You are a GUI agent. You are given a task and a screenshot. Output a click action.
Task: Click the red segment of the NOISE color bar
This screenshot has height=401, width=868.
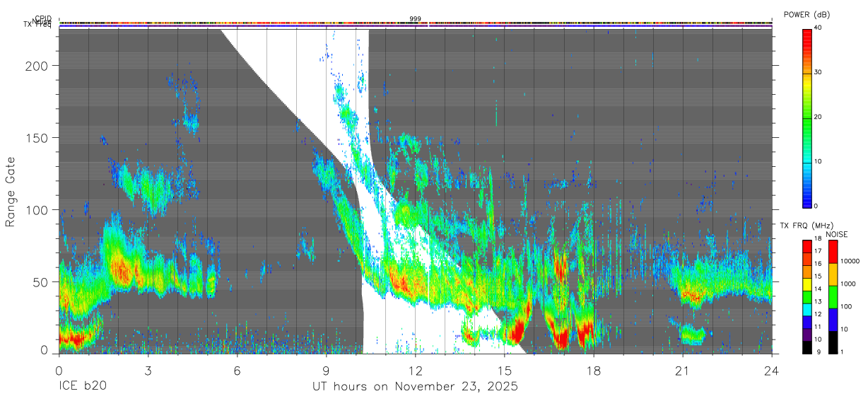833,252
